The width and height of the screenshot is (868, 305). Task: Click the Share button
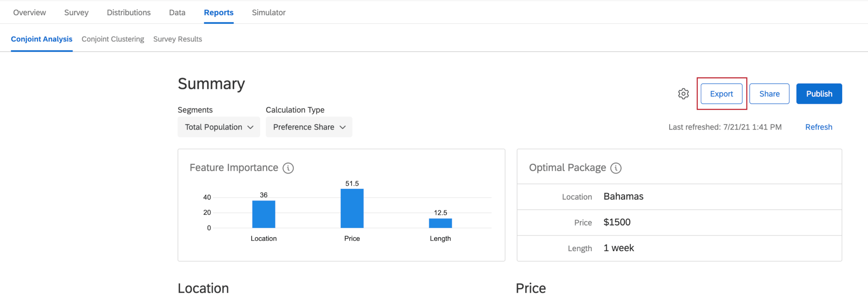[x=769, y=94]
